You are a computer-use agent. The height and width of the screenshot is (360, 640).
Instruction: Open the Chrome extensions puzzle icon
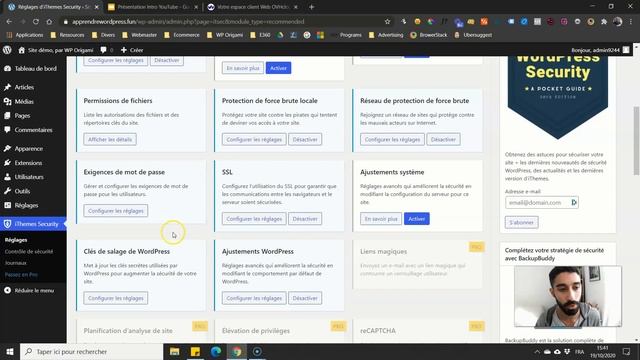[x=604, y=21]
